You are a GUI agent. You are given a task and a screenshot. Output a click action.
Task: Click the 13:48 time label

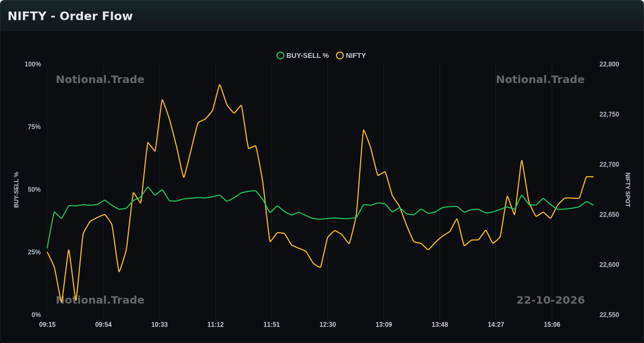point(440,325)
